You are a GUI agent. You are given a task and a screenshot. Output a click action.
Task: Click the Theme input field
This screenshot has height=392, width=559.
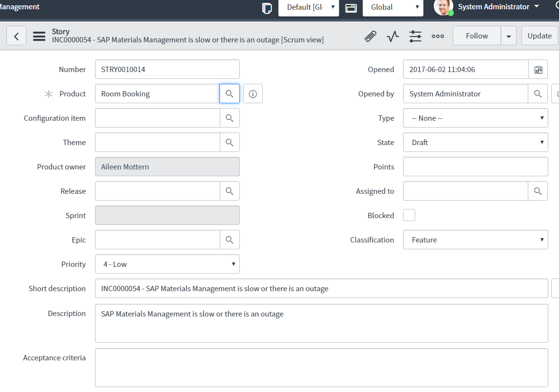(157, 143)
